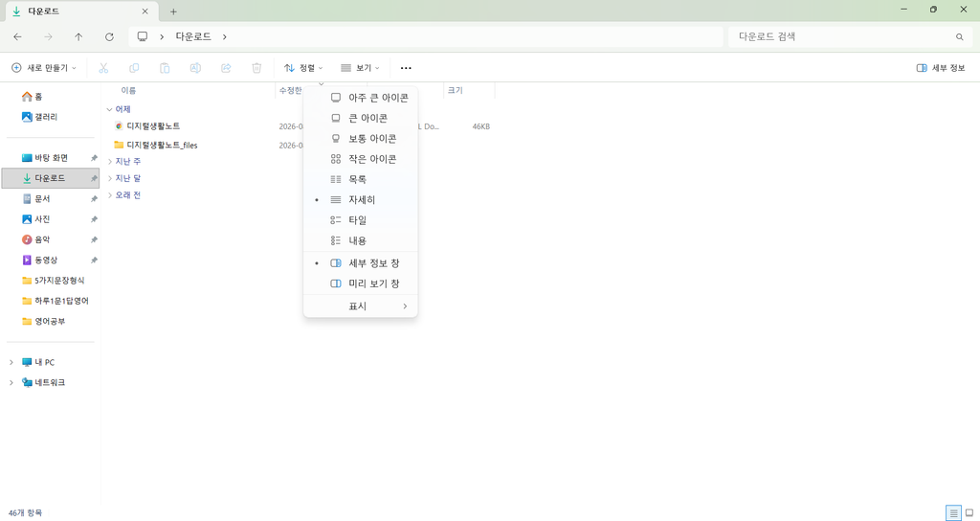Click the 46KB size cell
Image resolution: width=980 pixels, height=521 pixels.
click(480, 126)
